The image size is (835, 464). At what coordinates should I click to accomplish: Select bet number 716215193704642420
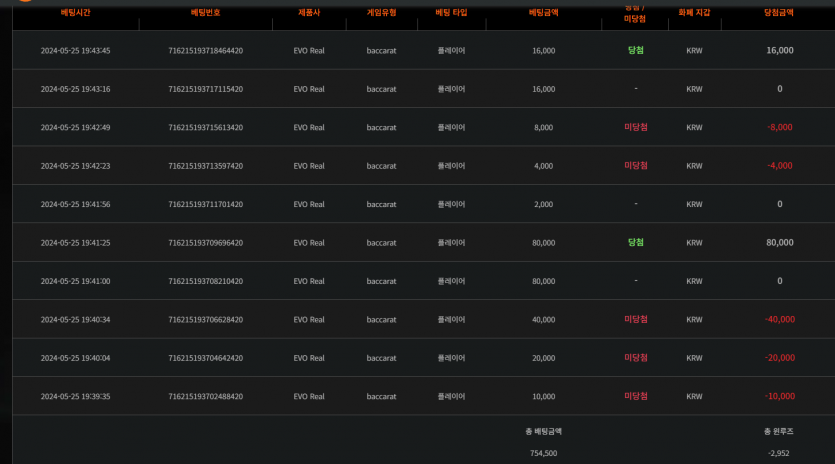206,358
